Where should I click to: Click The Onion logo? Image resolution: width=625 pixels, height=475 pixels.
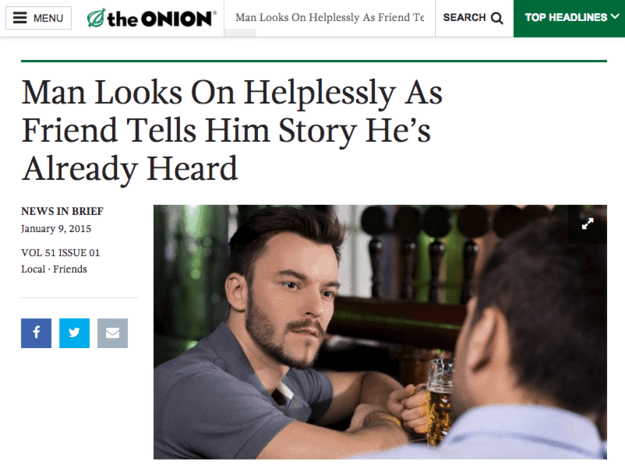coord(151,18)
